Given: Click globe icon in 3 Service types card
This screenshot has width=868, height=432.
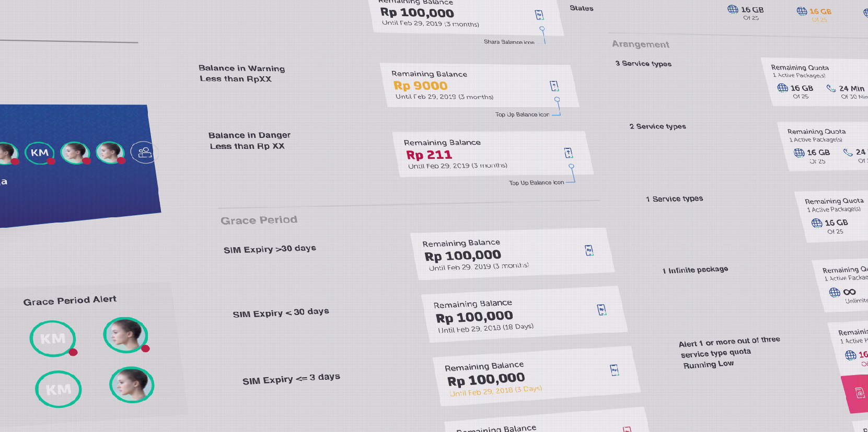Looking at the screenshot, I should 782,88.
